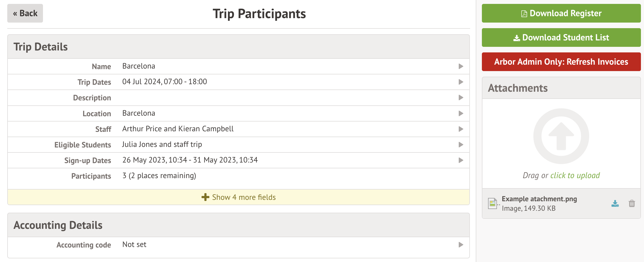Open the Sign-up Dates row arrow
The image size is (644, 262).
[461, 160]
